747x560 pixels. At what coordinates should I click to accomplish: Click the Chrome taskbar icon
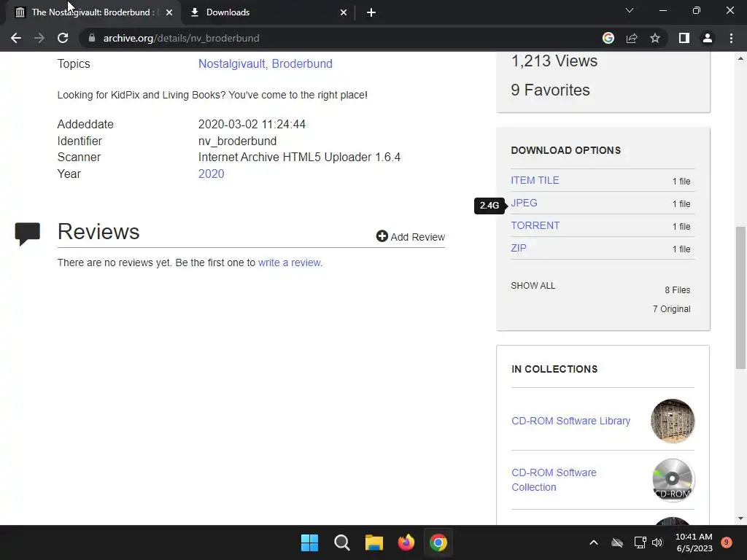coord(438,542)
